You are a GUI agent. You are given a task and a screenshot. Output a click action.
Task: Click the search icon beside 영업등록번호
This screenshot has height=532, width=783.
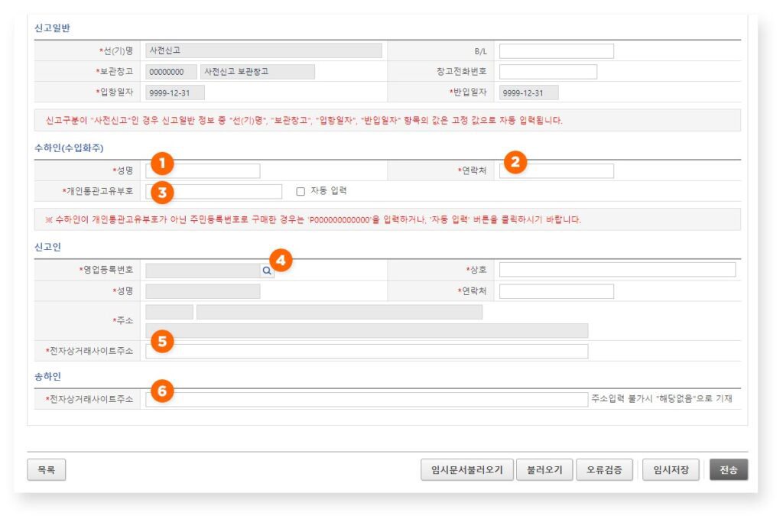[267, 271]
